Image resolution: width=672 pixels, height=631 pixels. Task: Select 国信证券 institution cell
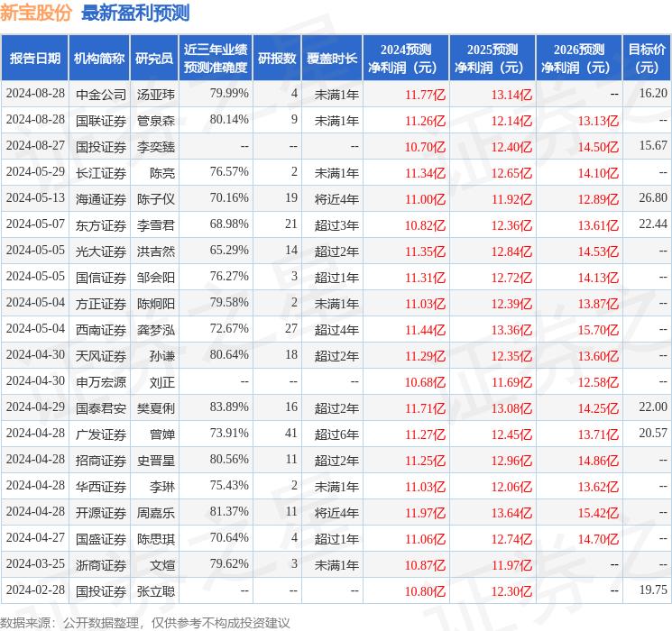tap(101, 278)
